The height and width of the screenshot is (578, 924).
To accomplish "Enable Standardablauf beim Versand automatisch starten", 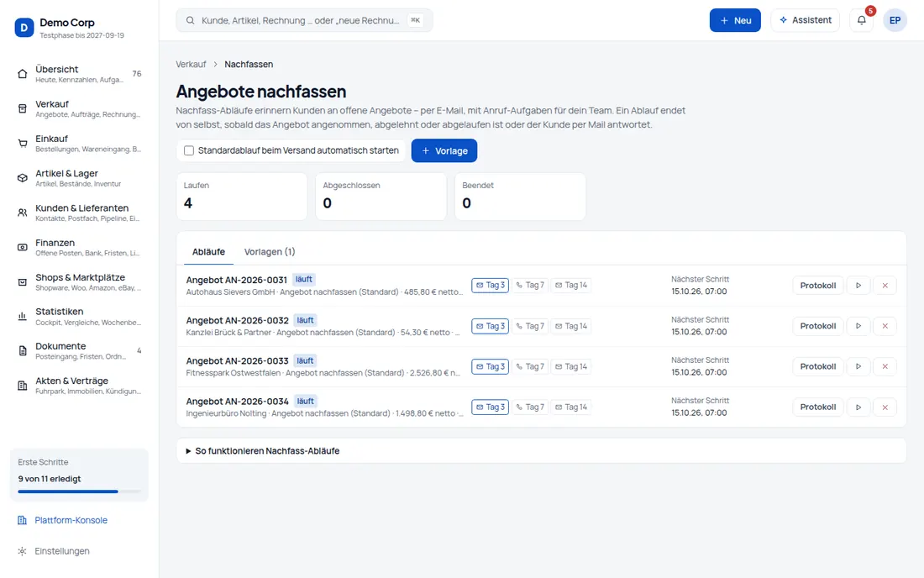I will pos(189,151).
